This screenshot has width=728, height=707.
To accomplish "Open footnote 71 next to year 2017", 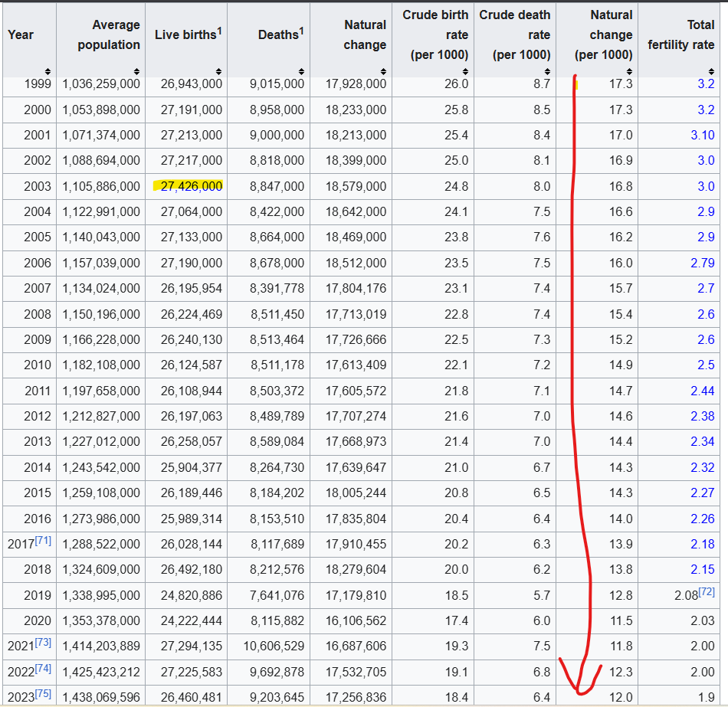I will (42, 542).
